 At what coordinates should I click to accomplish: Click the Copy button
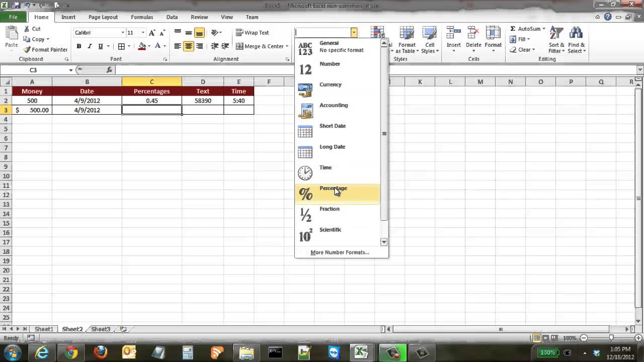pyautogui.click(x=36, y=39)
